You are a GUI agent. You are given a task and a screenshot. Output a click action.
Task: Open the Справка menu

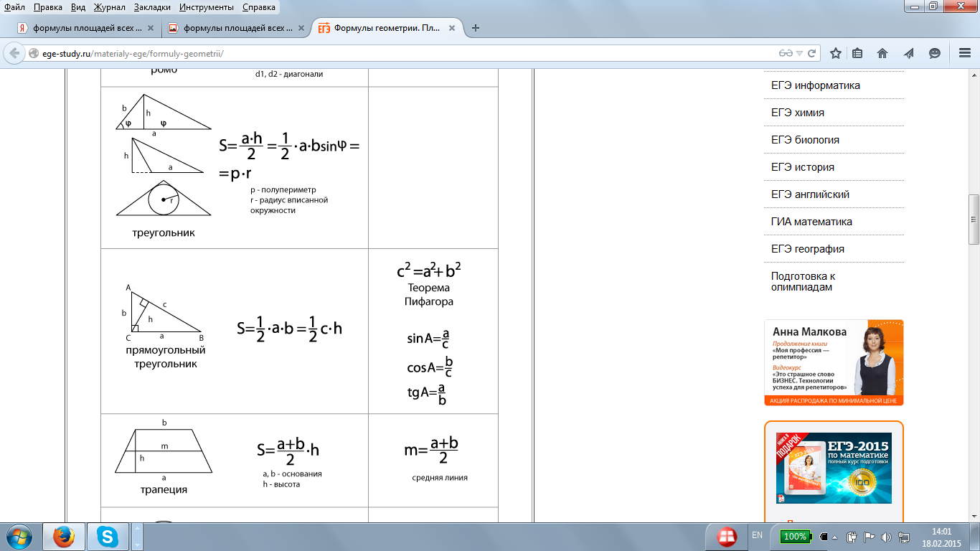point(258,7)
